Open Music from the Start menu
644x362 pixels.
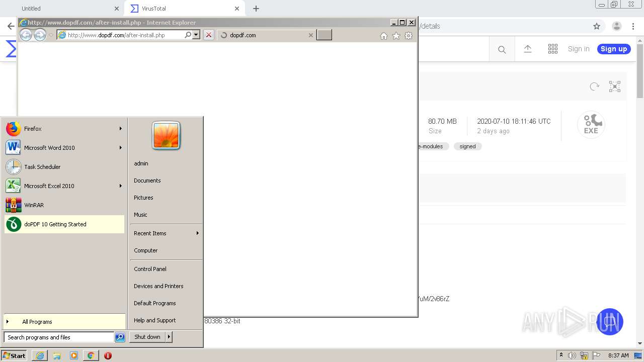pyautogui.click(x=166, y=215)
